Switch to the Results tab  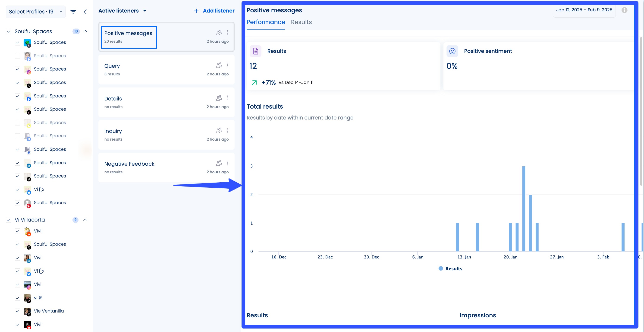coord(301,22)
